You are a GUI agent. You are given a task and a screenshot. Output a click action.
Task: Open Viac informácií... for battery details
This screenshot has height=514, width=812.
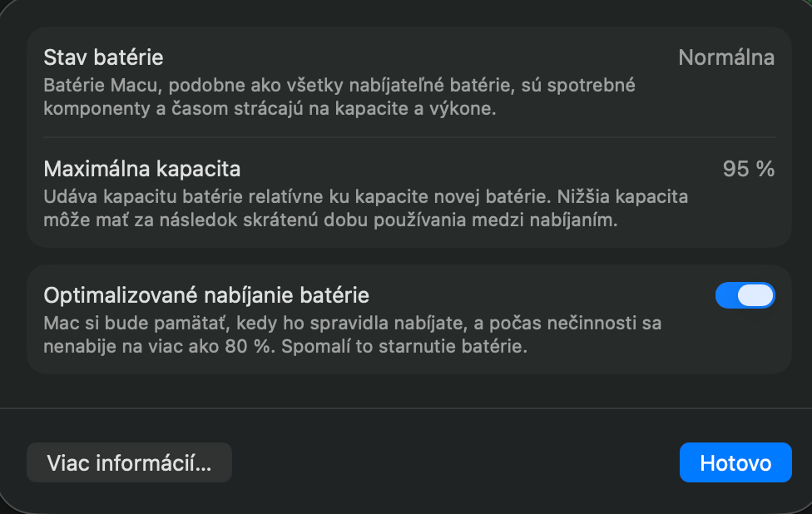tap(129, 462)
